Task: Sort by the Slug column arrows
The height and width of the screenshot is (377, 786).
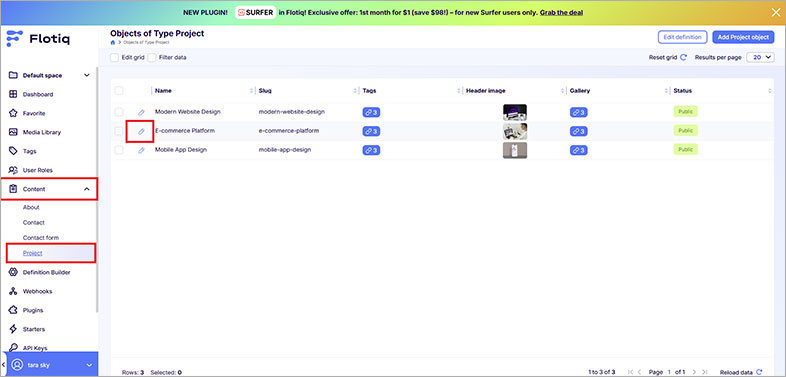Action: click(x=355, y=91)
